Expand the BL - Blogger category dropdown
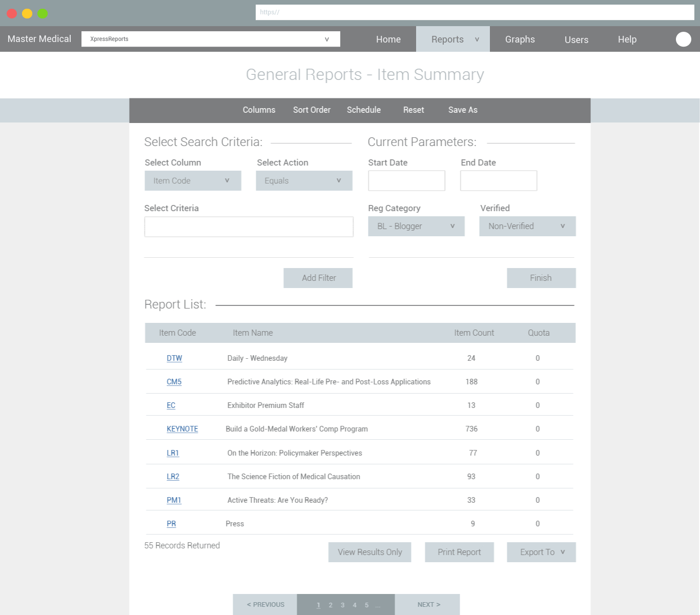The image size is (700, 615). coord(416,226)
